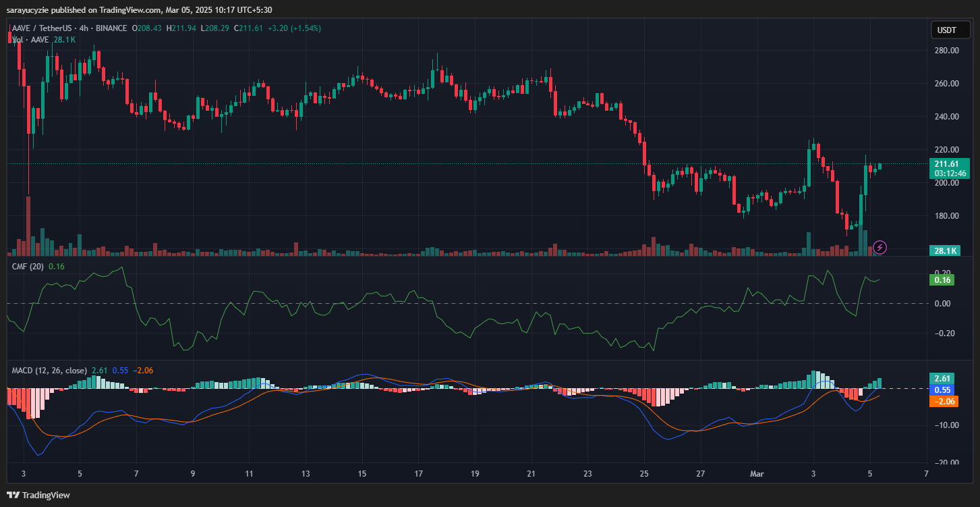980x507 pixels.
Task: Click the purple lightning bolt event icon
Action: [880, 247]
